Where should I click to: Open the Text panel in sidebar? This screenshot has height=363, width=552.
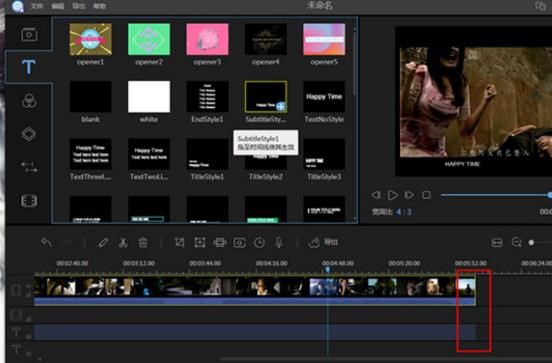[x=29, y=67]
